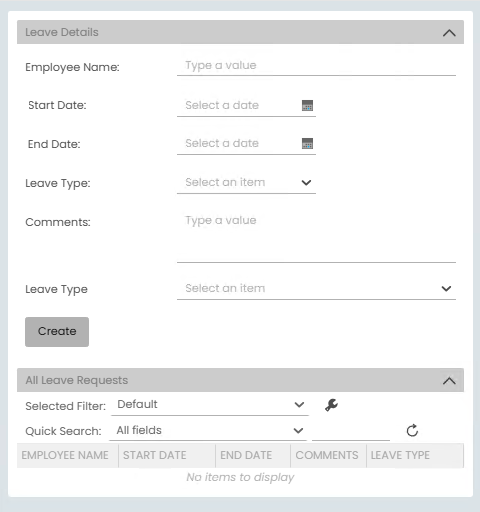The height and width of the screenshot is (512, 480).
Task: Sort by EMPLOYEE NAME column header
Action: point(68,455)
